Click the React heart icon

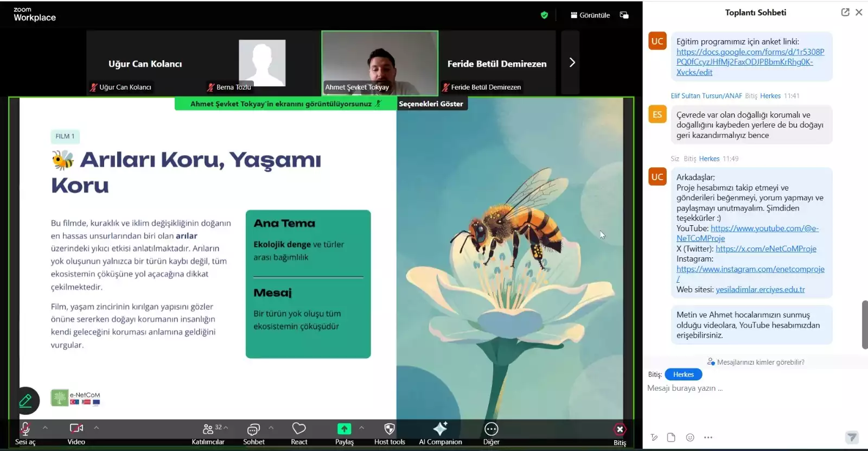[299, 433]
